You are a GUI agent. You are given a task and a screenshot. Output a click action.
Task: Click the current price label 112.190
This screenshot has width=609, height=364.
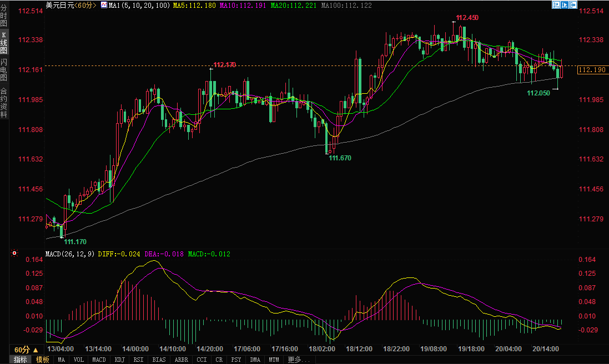point(591,70)
